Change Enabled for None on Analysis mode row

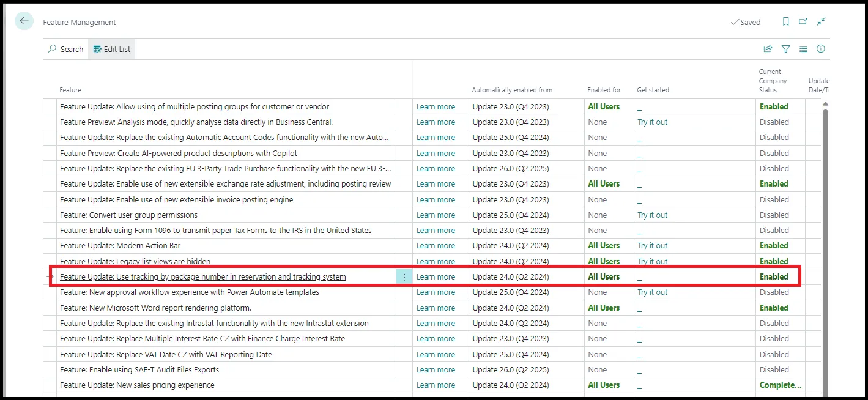coord(598,122)
